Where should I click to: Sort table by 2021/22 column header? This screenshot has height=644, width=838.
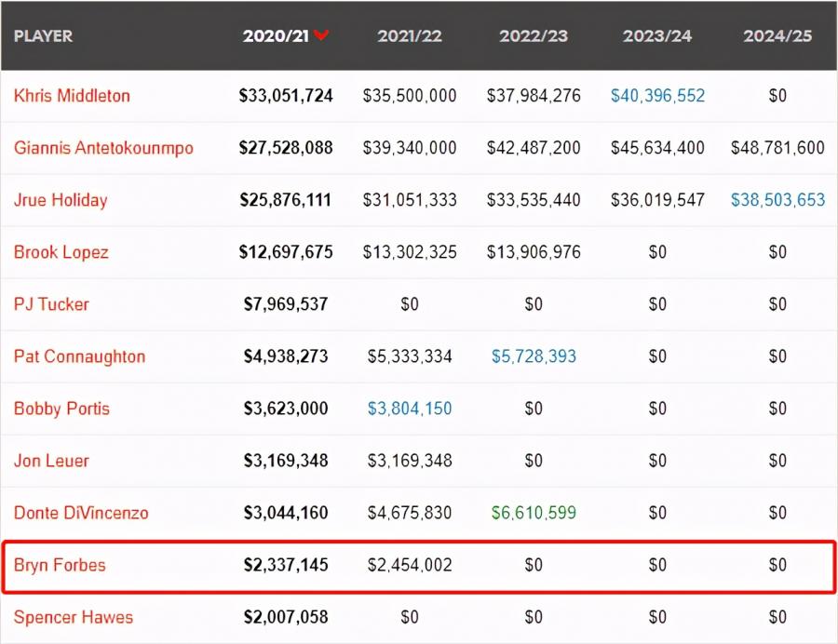pyautogui.click(x=410, y=36)
